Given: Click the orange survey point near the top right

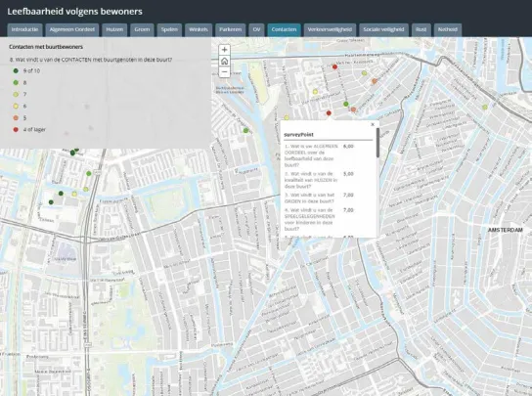Looking at the screenshot, I should click(x=375, y=81).
